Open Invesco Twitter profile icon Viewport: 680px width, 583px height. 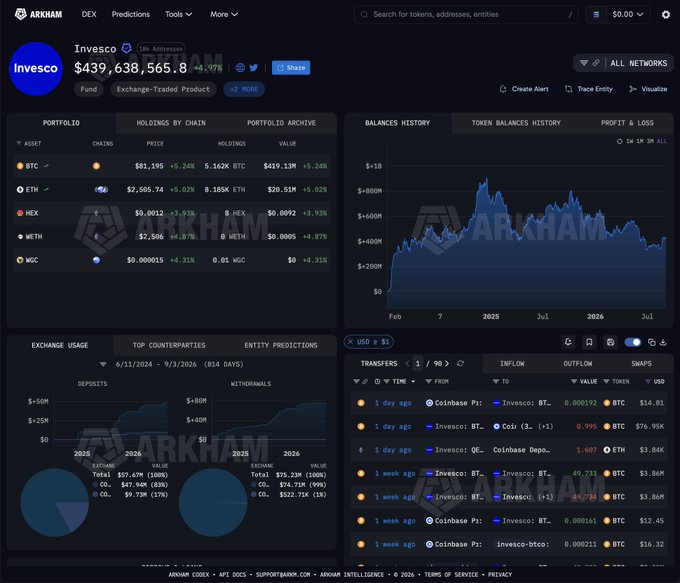(254, 68)
